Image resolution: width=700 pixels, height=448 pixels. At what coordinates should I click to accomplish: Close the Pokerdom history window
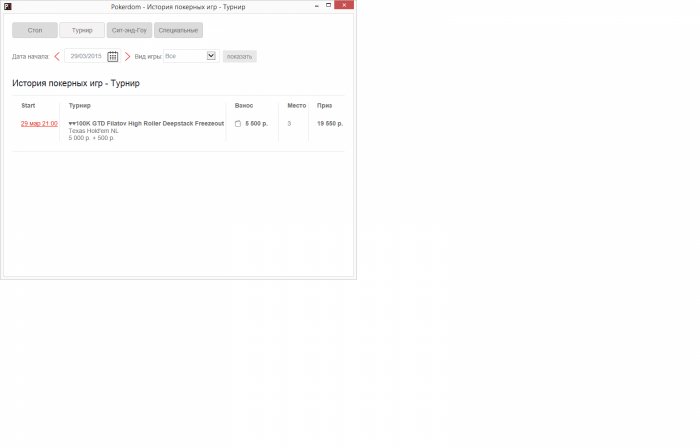(344, 5)
